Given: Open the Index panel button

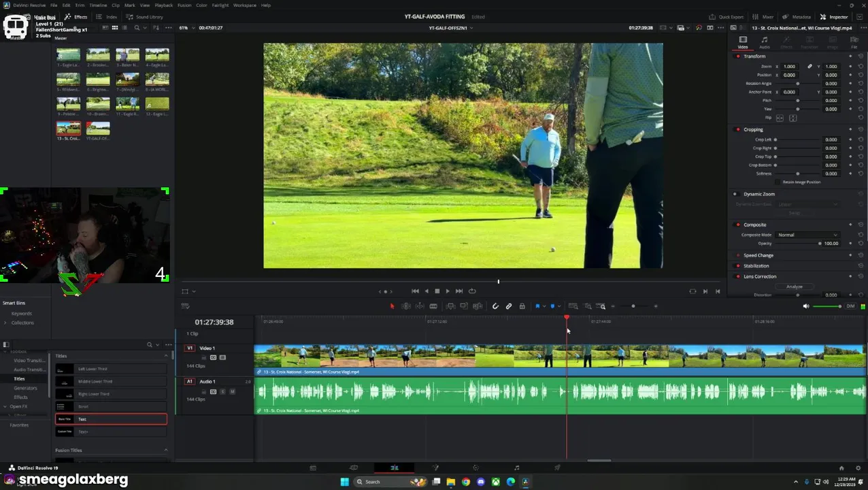Looking at the screenshot, I should tap(107, 17).
